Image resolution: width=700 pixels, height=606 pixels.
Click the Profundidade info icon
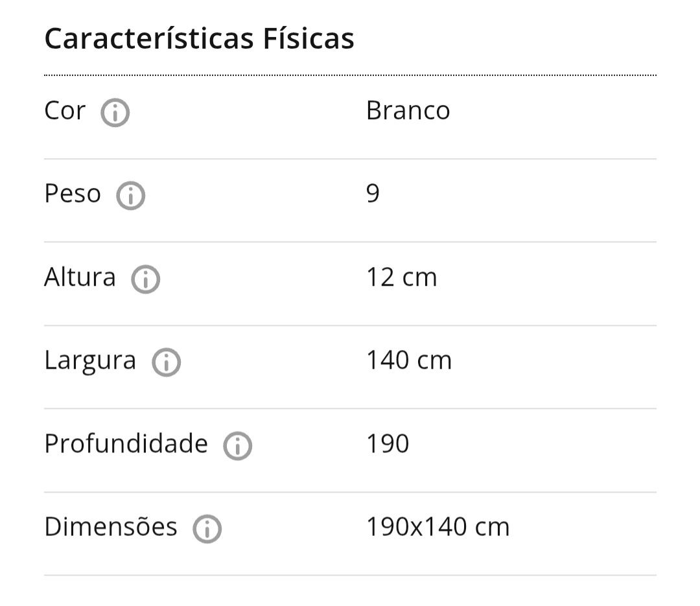(238, 446)
